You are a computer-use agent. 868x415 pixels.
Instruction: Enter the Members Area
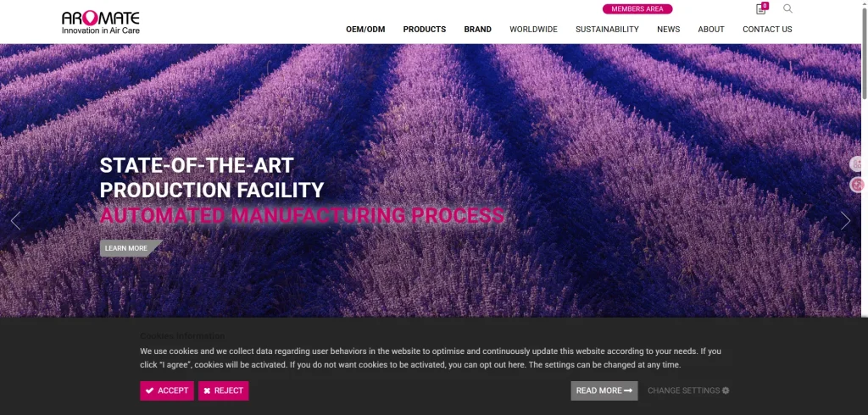tap(637, 8)
